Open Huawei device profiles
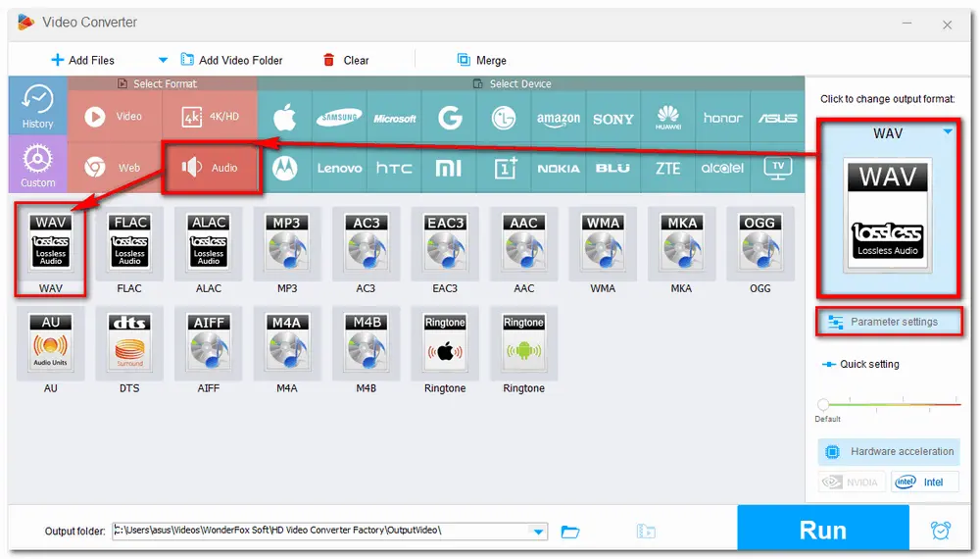 point(668,117)
